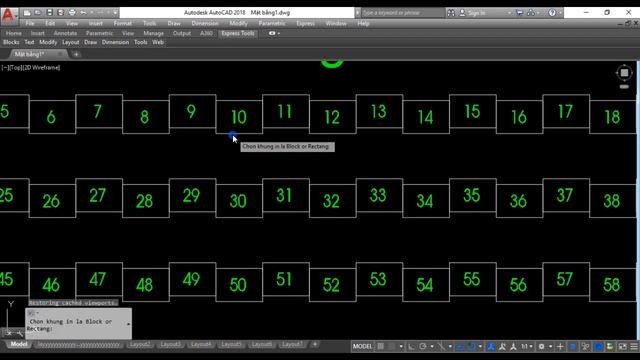Image resolution: width=640 pixels, height=360 pixels.
Task: Click the search binoculars icon
Action: click(451, 13)
